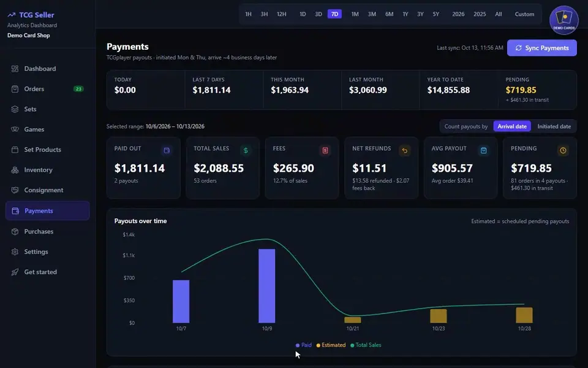Click the Purchases cube icon in sidebar
This screenshot has width=588, height=368.
click(15, 231)
